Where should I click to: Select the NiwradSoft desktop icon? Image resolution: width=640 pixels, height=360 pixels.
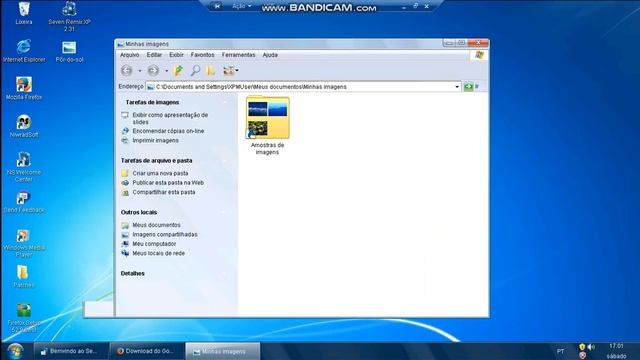pos(24,126)
